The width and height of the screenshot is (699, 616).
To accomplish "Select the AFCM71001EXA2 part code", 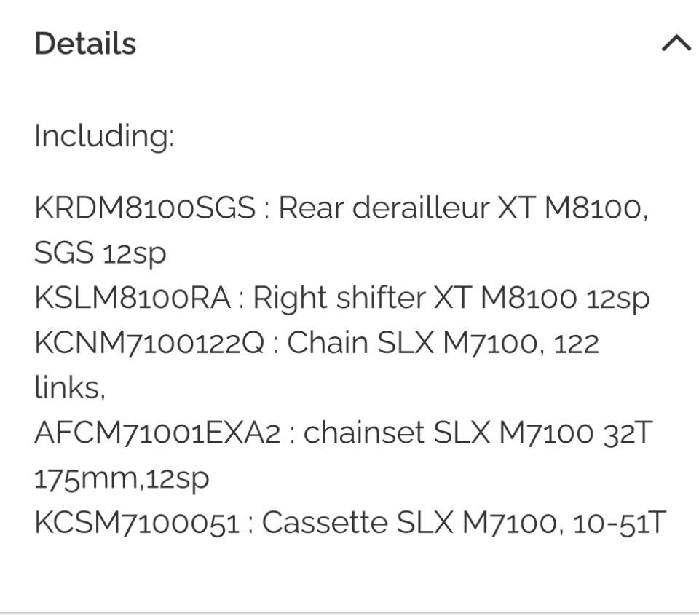I will click(x=157, y=433).
